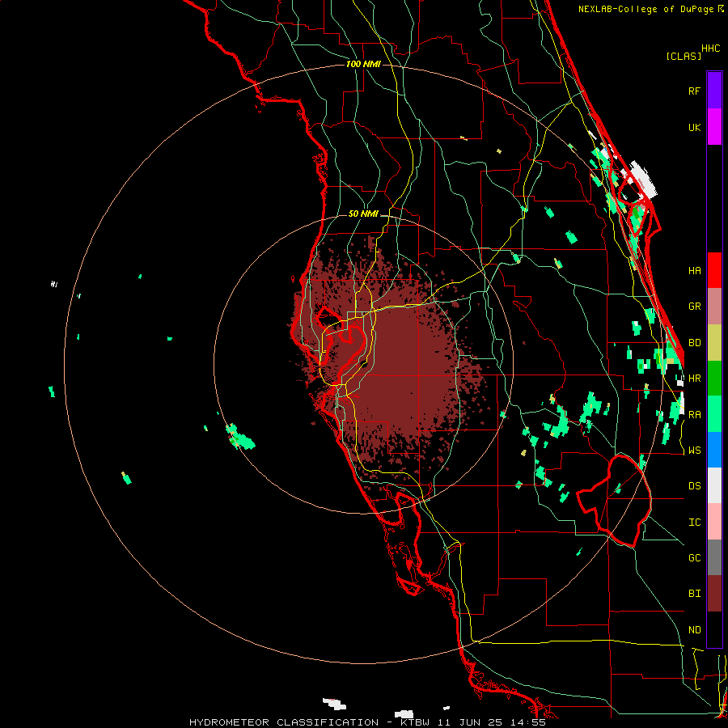Screen dimensions: 728x728
Task: Click the RF purple legend swatch
Action: click(714, 91)
